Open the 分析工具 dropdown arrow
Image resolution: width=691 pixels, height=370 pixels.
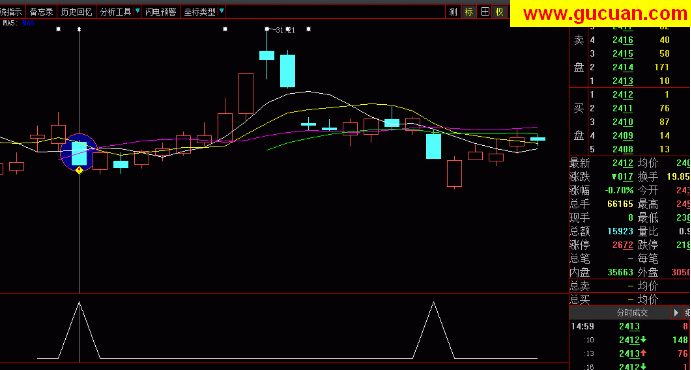coord(137,11)
